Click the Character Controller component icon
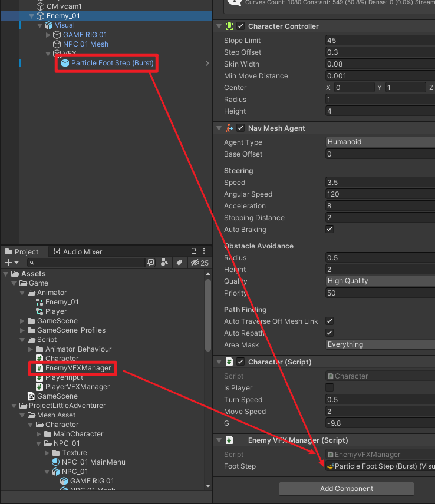 pos(229,26)
